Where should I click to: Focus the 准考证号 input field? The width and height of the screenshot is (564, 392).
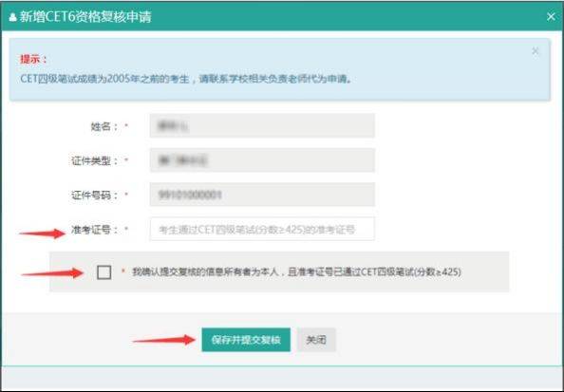(262, 229)
